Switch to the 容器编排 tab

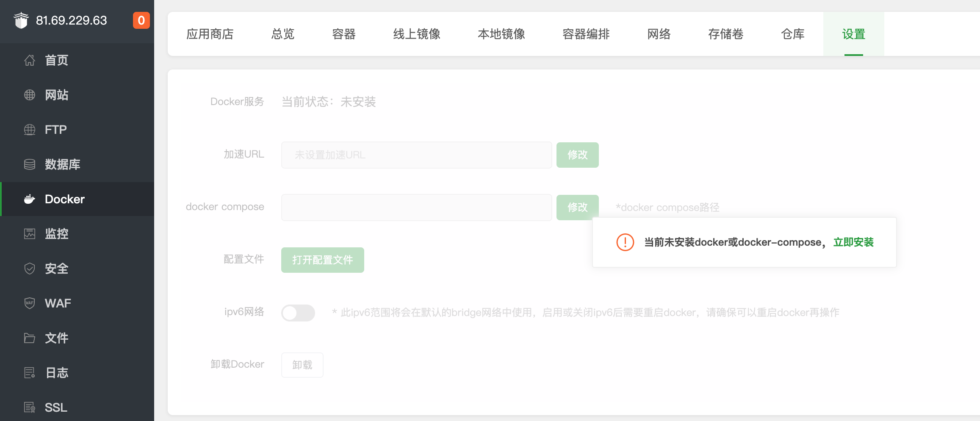(586, 34)
